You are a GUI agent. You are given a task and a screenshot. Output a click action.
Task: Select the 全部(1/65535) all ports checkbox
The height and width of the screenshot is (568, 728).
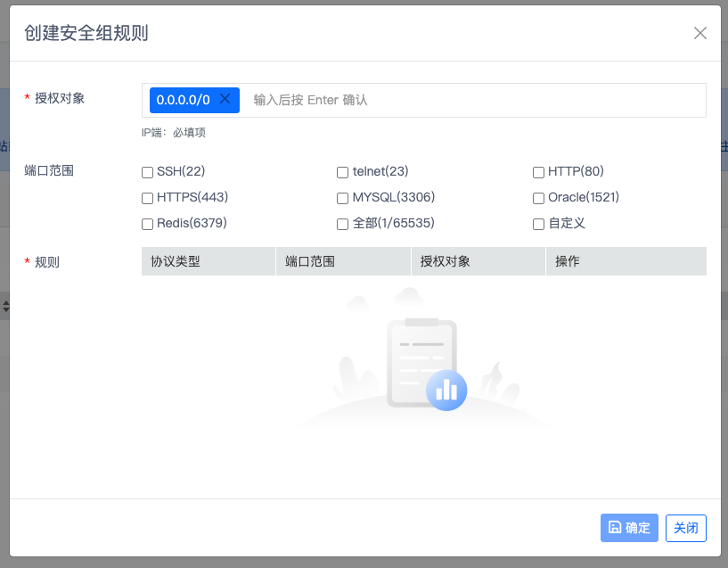[x=343, y=224]
